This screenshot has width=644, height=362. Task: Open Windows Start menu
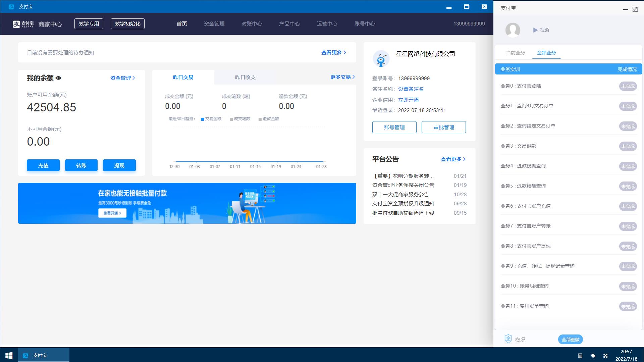pos(9,355)
